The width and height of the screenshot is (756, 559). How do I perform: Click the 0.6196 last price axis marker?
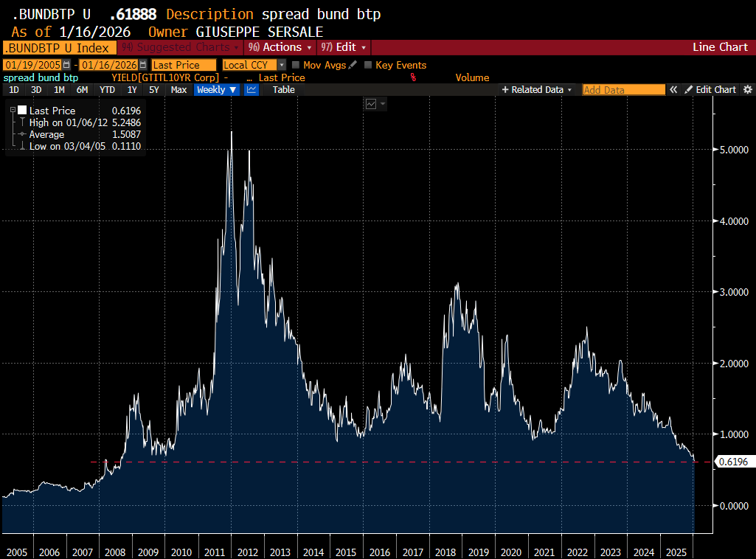(732, 462)
